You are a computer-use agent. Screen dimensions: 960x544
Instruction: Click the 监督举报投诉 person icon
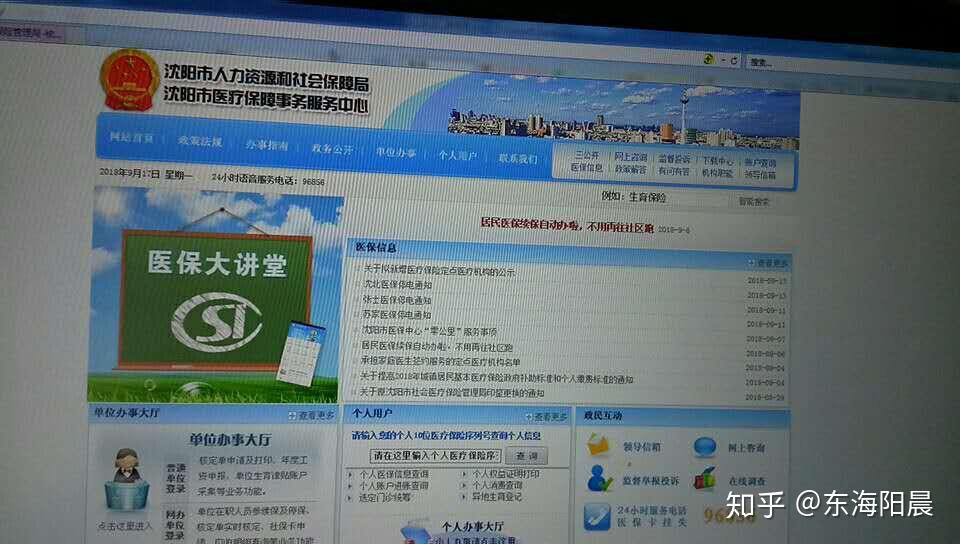[599, 479]
